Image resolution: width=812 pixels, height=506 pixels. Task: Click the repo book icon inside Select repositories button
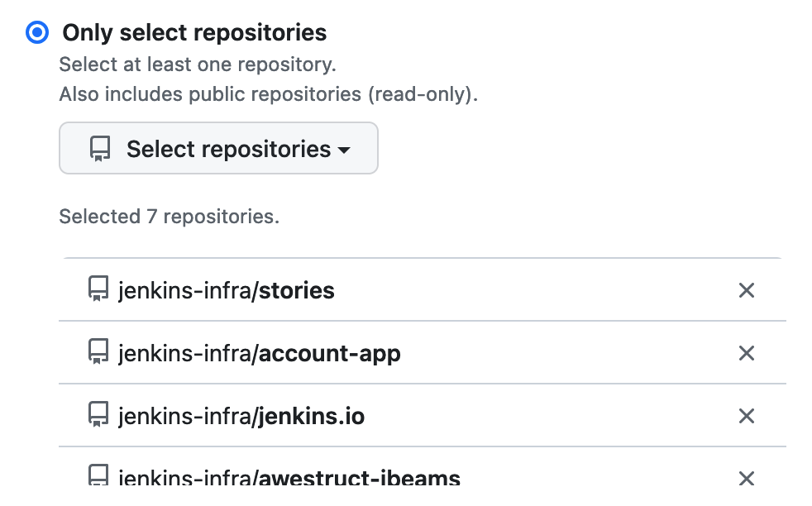click(99, 148)
